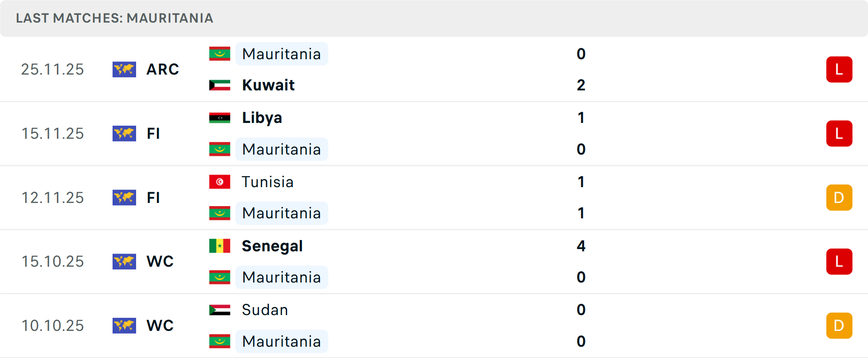868x358 pixels.
Task: Click the Mauritania flag icon in the Kuwait match
Action: point(220,54)
